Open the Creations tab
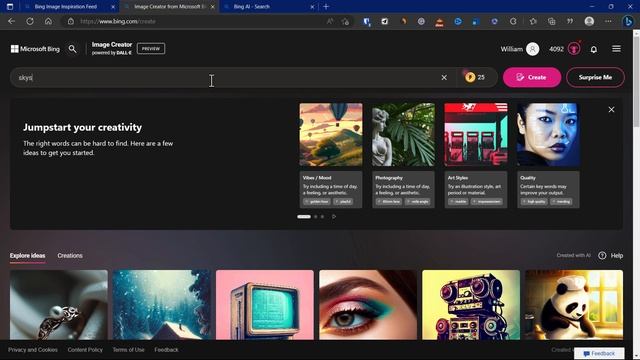640x360 pixels. coord(70,256)
